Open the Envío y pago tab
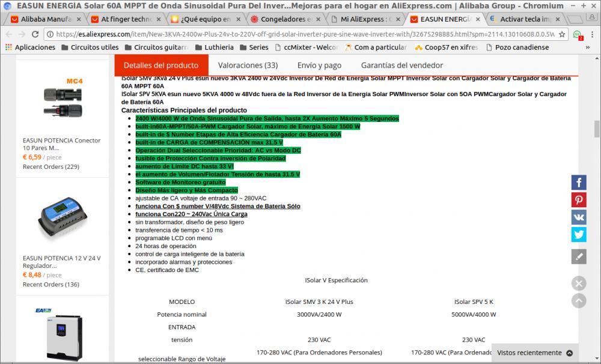Image resolution: width=601 pixels, height=364 pixels. click(x=319, y=65)
